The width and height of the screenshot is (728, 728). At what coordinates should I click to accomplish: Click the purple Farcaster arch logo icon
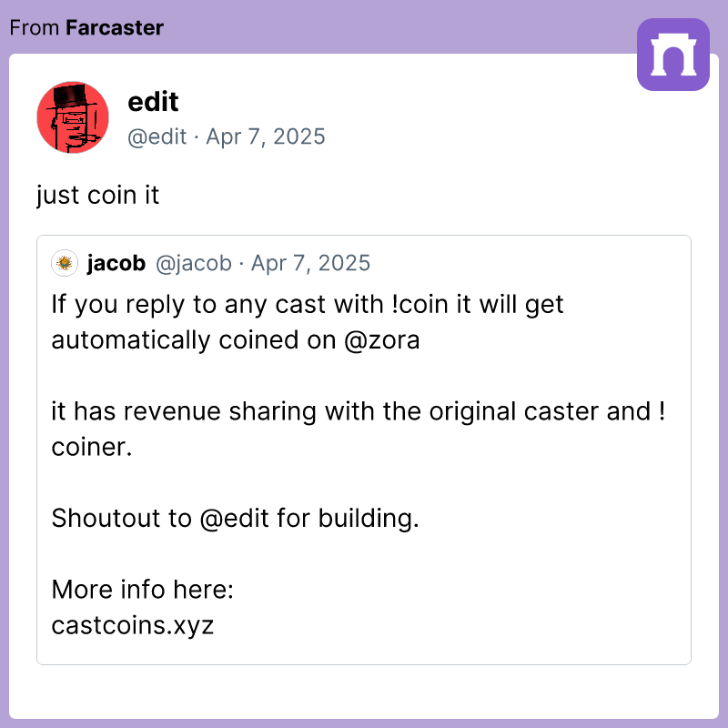[x=673, y=55]
